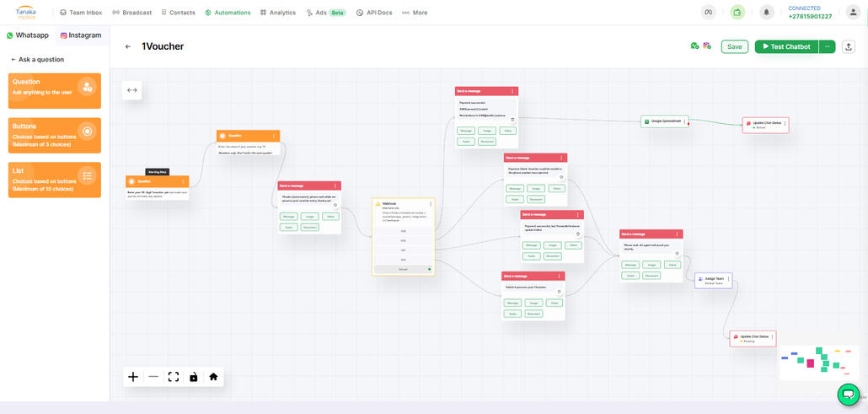Click the home icon in canvas controls
Screen dimensions: 868x414
pyautogui.click(x=213, y=377)
